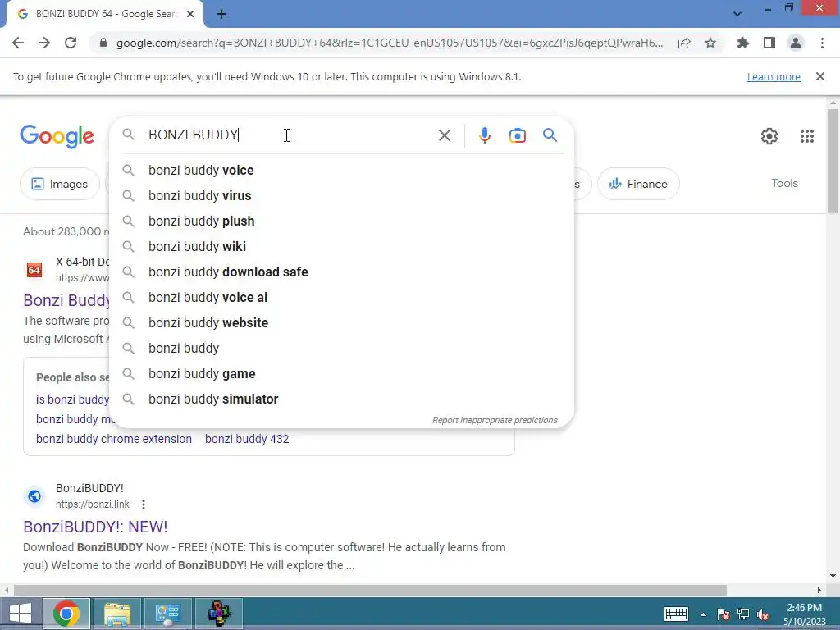Open Chrome's three-dot menu
This screenshot has height=630, width=840.
[822, 43]
